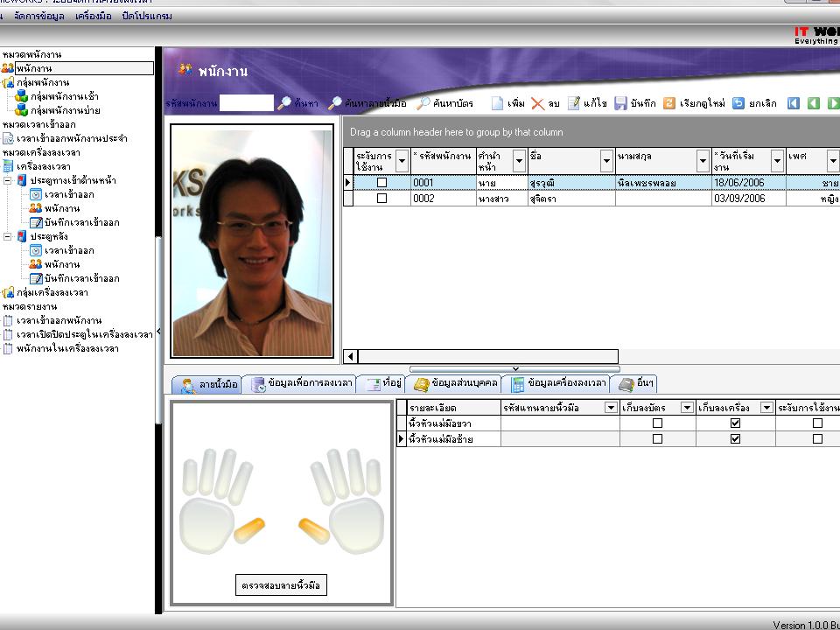This screenshot has width=840, height=630.
Task: Click the ตรวจสอบลายนิ้วมือ button
Action: (283, 586)
